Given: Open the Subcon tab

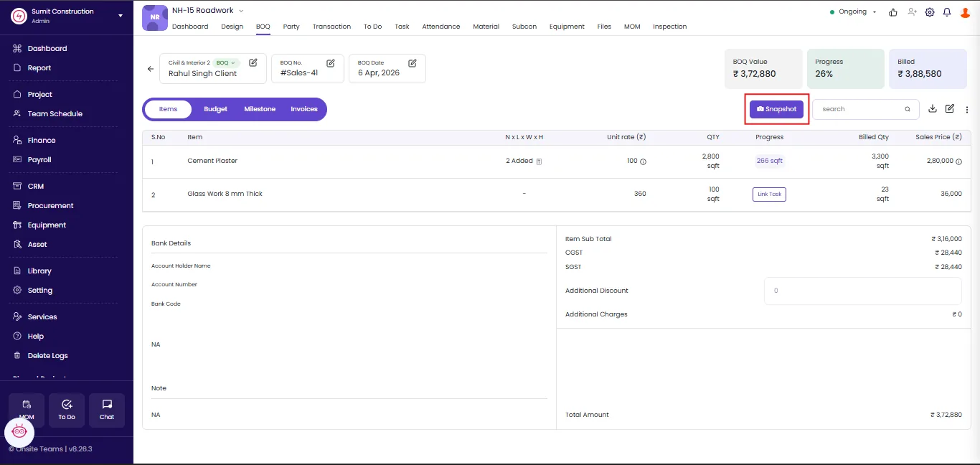Looking at the screenshot, I should tap(524, 27).
